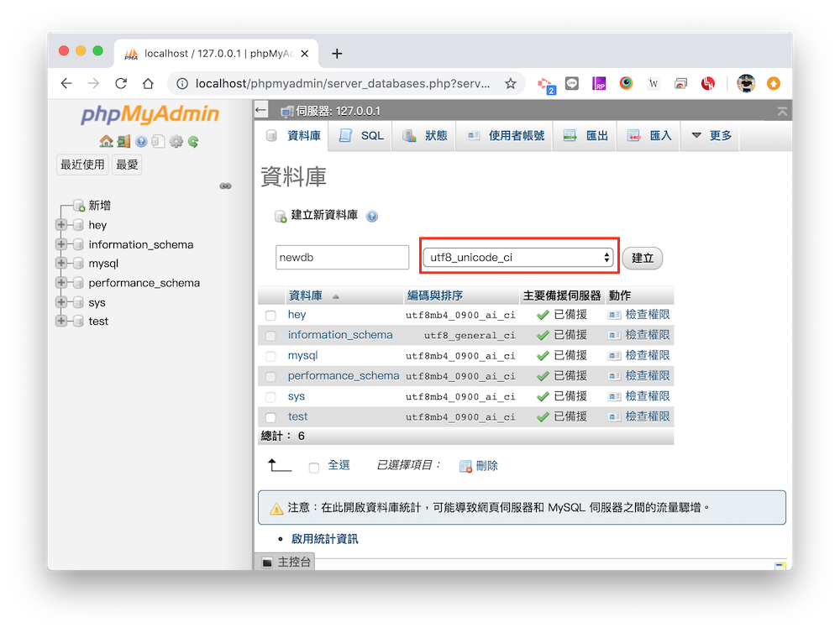
Task: Expand test database tree node
Action: [61, 321]
